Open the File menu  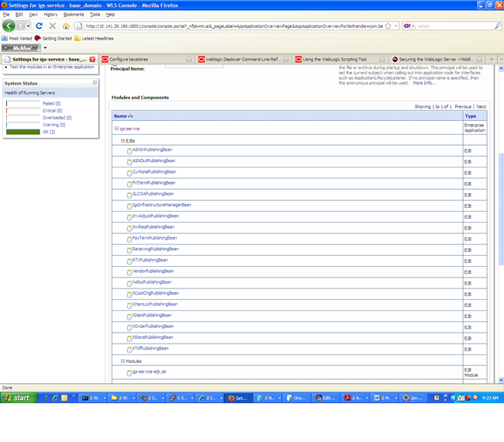[6, 15]
